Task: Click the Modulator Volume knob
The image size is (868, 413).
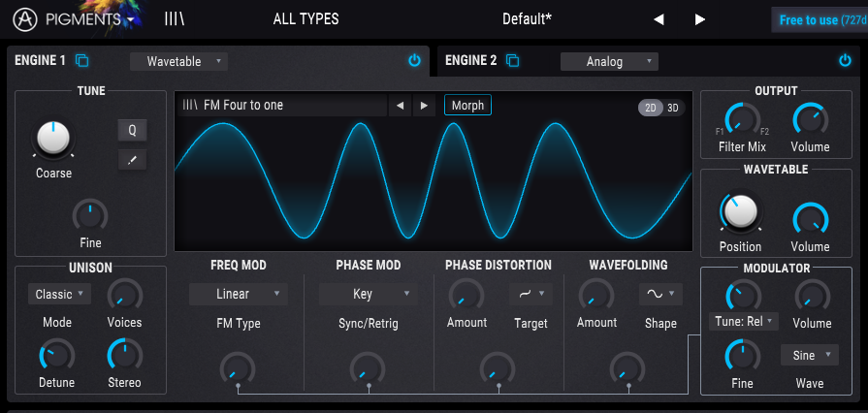Action: [x=813, y=297]
